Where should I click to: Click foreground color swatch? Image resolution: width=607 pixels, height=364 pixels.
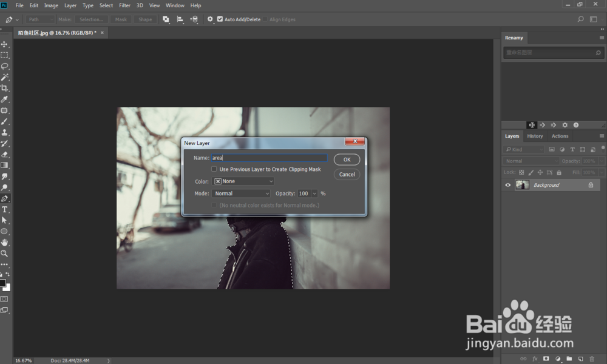2,283
